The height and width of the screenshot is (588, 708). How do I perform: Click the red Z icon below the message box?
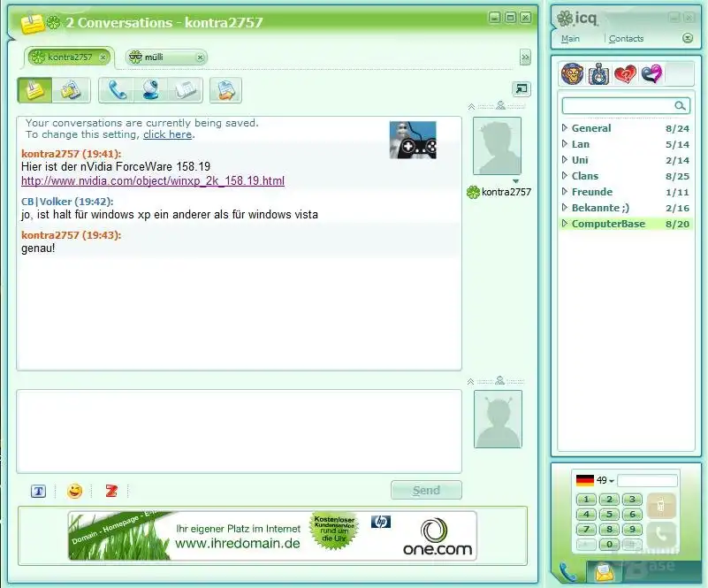tap(111, 492)
